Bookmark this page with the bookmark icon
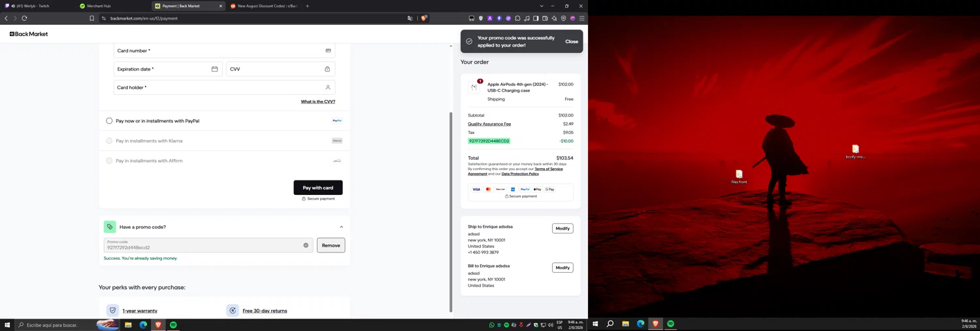This screenshot has width=980, height=331. point(91,18)
